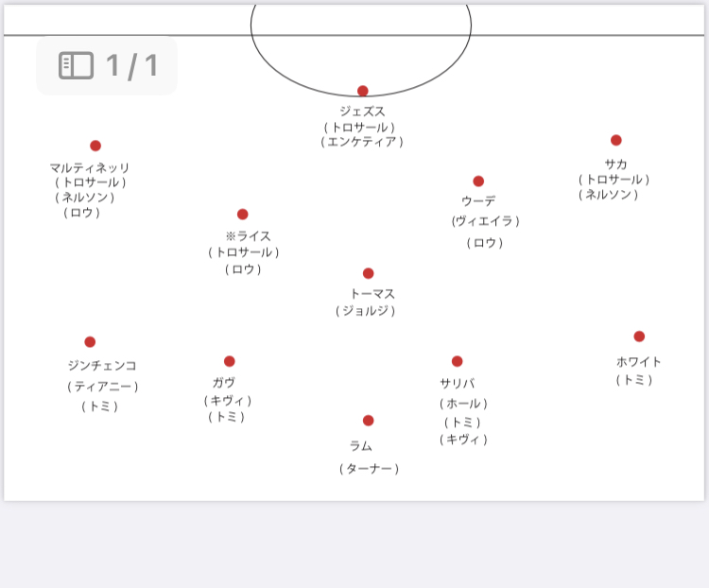Click the red marker above マルティネッリ
Screen dimensions: 709x588
95,146
